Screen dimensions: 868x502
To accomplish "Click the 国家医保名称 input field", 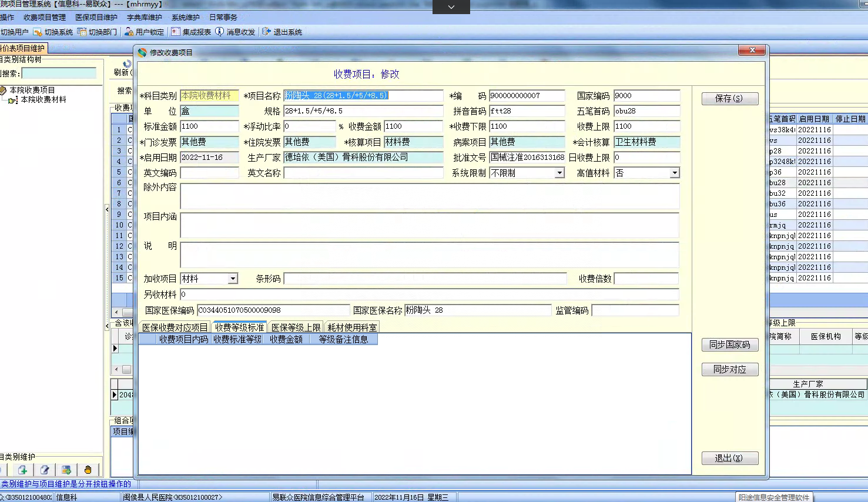I will pyautogui.click(x=478, y=310).
